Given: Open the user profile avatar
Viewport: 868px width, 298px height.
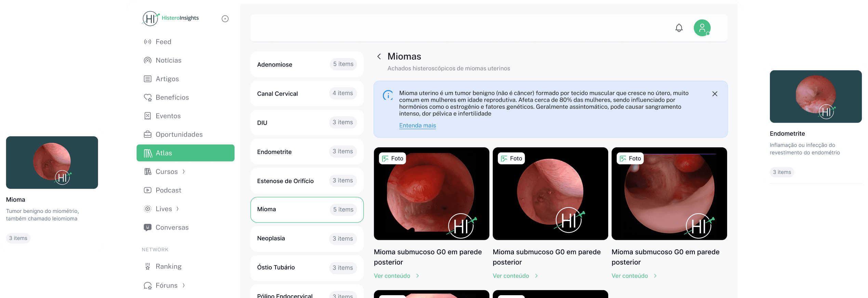Looking at the screenshot, I should pos(702,28).
